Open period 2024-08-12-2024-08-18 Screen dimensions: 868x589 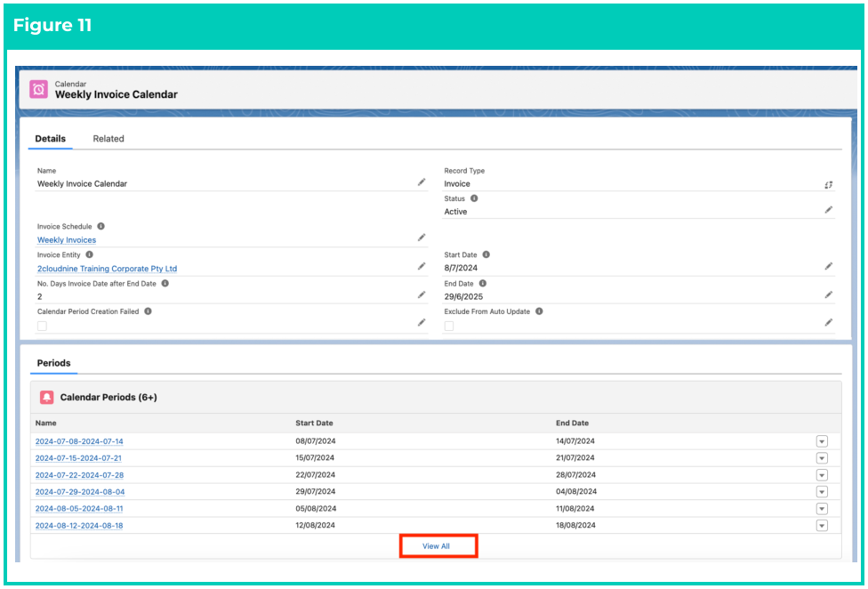point(79,525)
